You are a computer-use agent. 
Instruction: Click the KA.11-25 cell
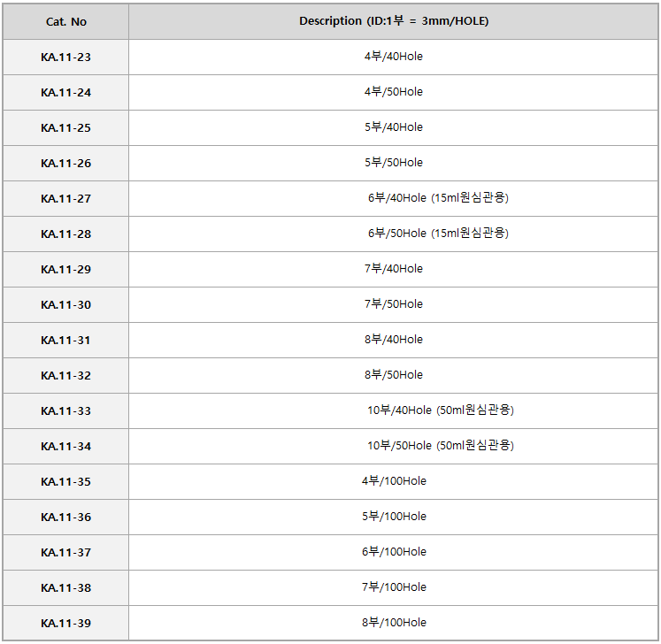click(65, 128)
